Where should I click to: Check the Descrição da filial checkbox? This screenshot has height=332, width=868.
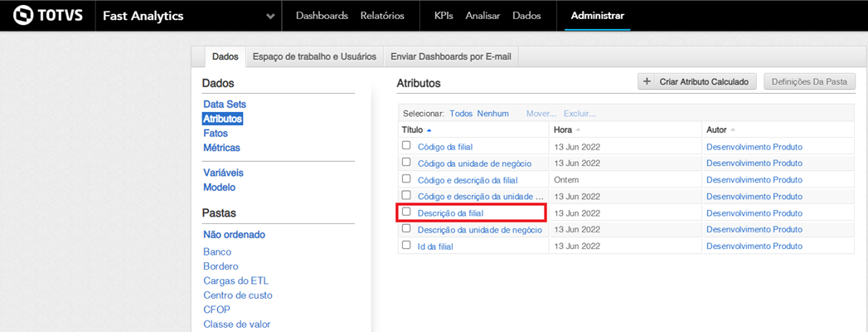point(406,212)
